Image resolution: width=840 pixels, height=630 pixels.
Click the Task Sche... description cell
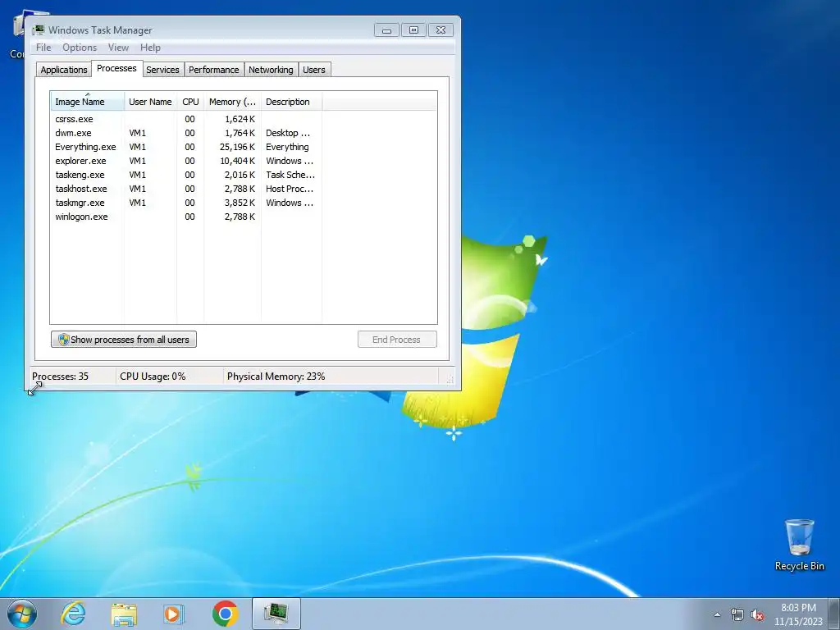click(x=290, y=175)
